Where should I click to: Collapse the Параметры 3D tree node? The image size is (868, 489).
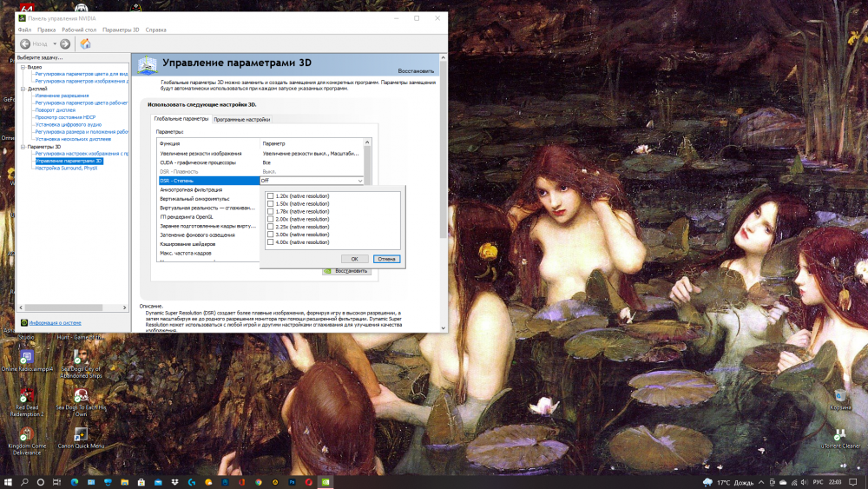[x=23, y=147]
